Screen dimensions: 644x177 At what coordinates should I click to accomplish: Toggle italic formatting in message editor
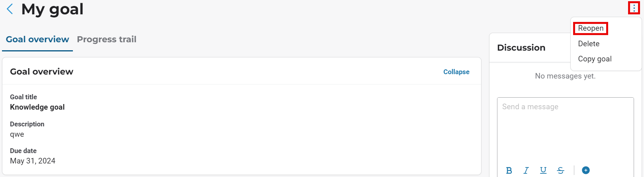(526, 170)
